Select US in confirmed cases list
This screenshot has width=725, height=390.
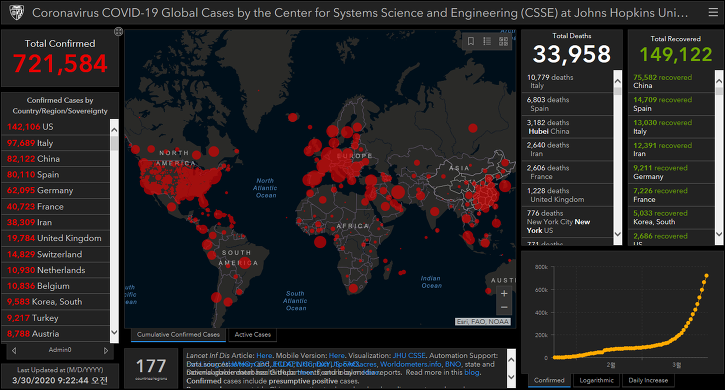(x=56, y=127)
